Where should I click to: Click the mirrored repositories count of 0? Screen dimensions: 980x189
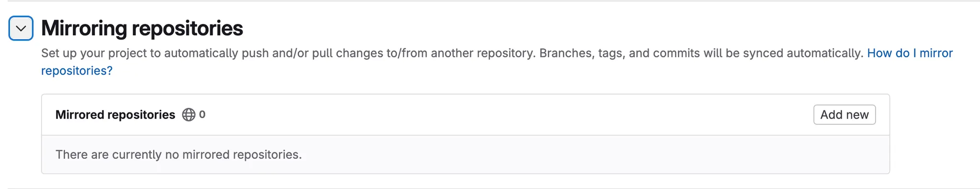(x=202, y=114)
